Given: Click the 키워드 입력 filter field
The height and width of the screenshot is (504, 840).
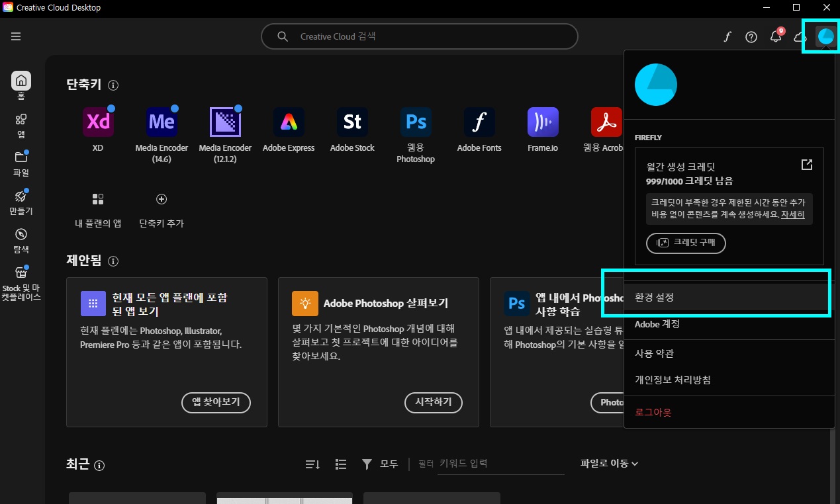Looking at the screenshot, I should click(x=500, y=464).
